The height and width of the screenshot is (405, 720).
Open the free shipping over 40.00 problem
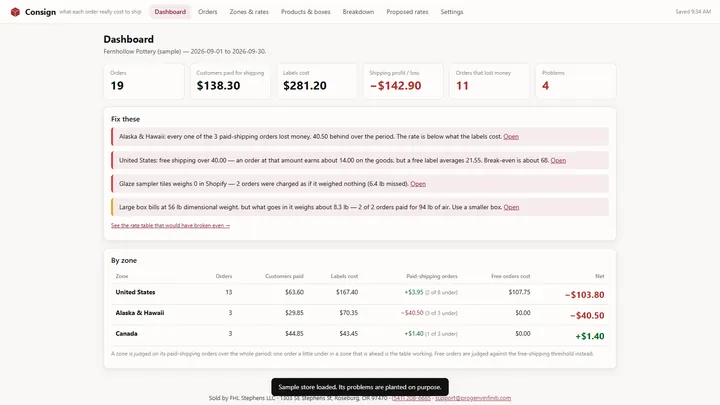click(x=558, y=160)
